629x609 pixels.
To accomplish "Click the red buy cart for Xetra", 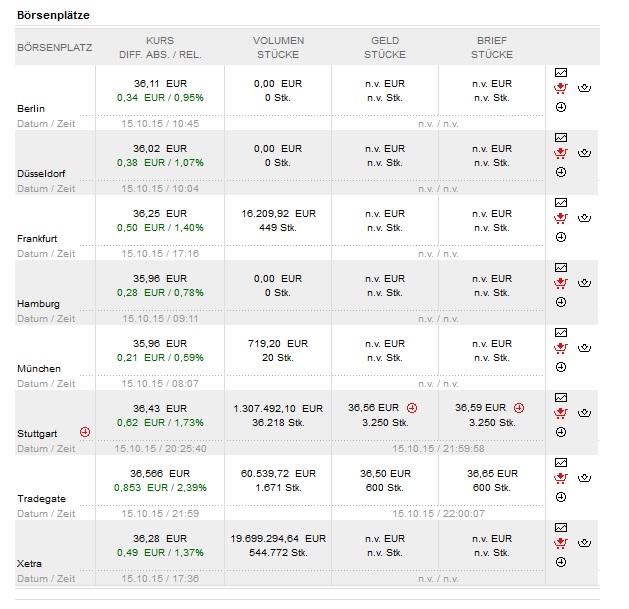I will tap(560, 543).
